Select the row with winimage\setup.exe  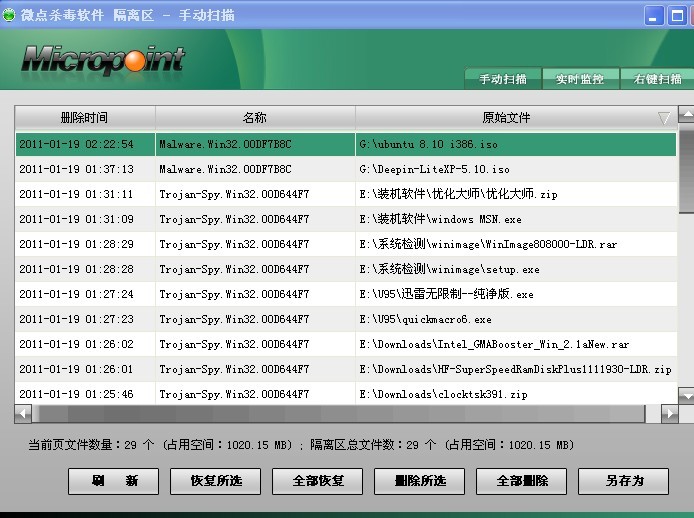(346, 269)
